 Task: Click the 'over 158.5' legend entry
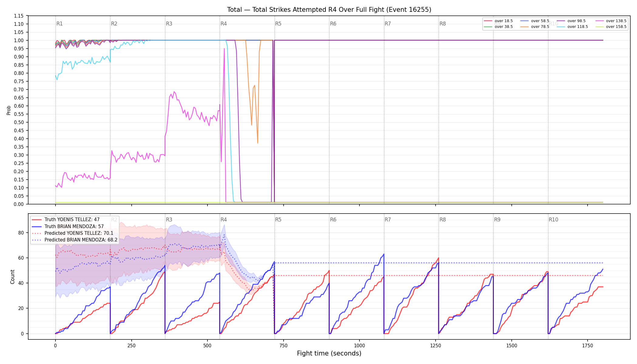tap(611, 27)
